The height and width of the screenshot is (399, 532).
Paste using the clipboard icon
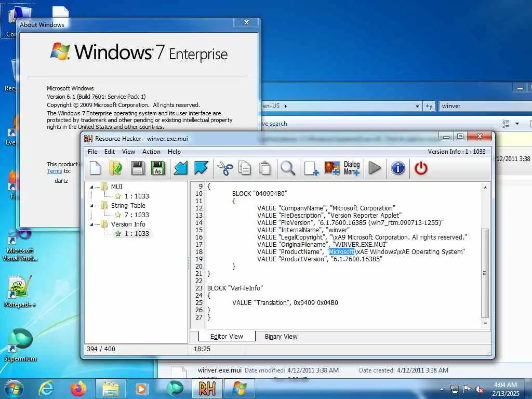point(265,168)
